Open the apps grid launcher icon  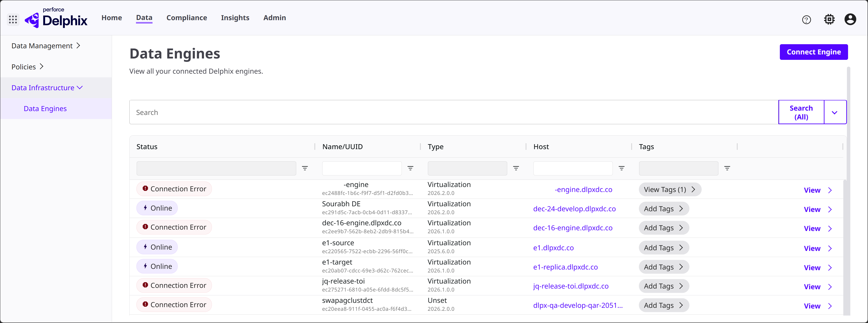(x=13, y=19)
